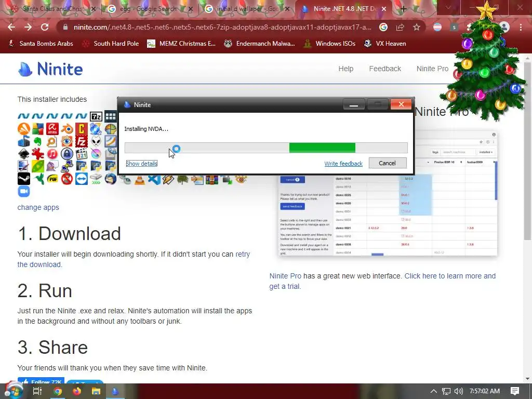
Task: Click the foobar2000 alien icon
Action: (96, 141)
